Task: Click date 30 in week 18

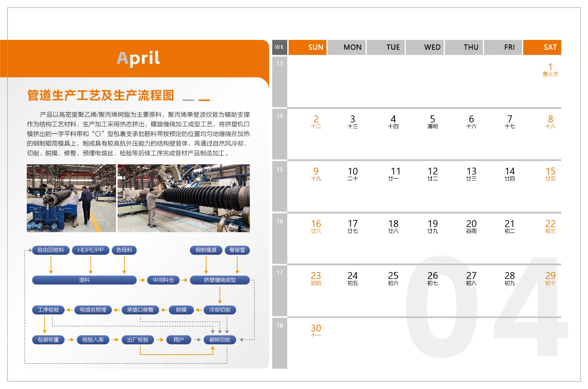Action: (x=316, y=331)
